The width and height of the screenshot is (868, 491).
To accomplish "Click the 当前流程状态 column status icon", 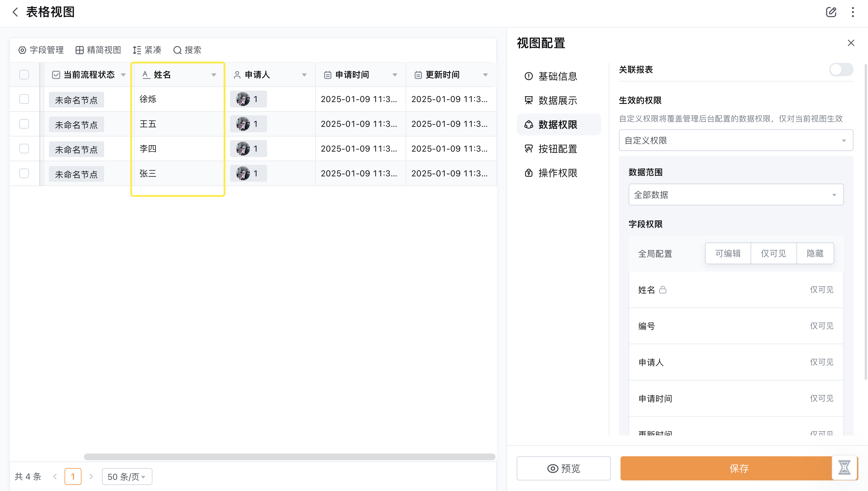I will [56, 75].
